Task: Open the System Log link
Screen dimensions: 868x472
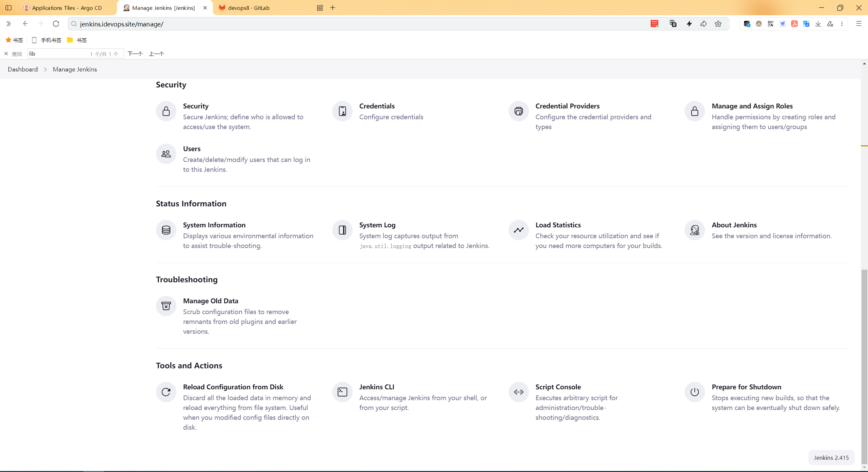Action: 377,225
